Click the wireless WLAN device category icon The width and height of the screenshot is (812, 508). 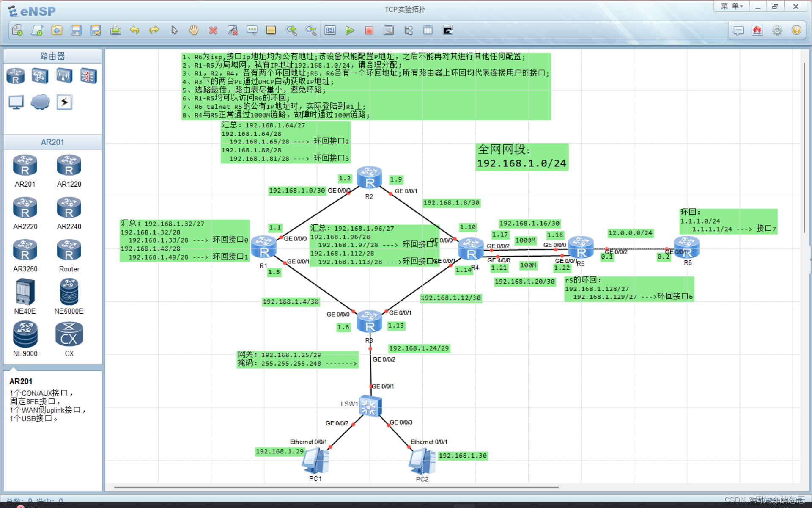coord(64,76)
